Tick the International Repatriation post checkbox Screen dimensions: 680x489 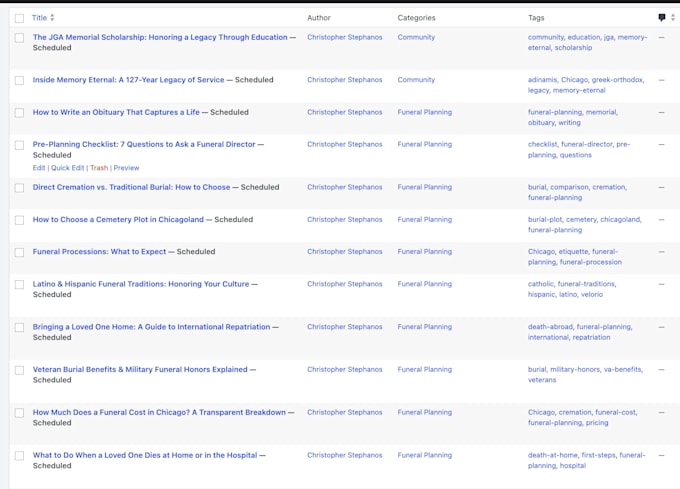pos(20,327)
